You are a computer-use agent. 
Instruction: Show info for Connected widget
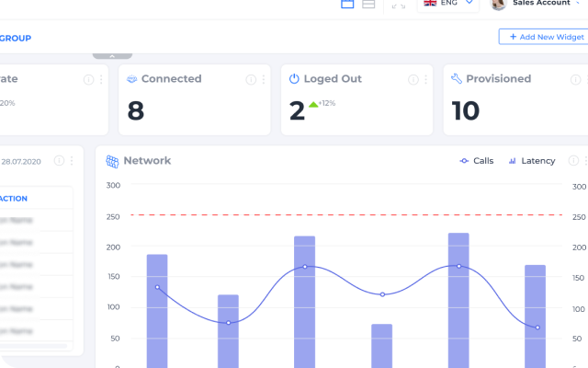coord(251,80)
